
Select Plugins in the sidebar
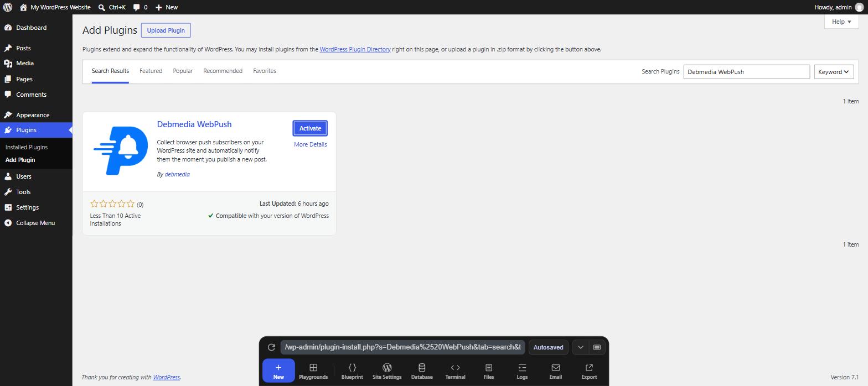click(36, 130)
